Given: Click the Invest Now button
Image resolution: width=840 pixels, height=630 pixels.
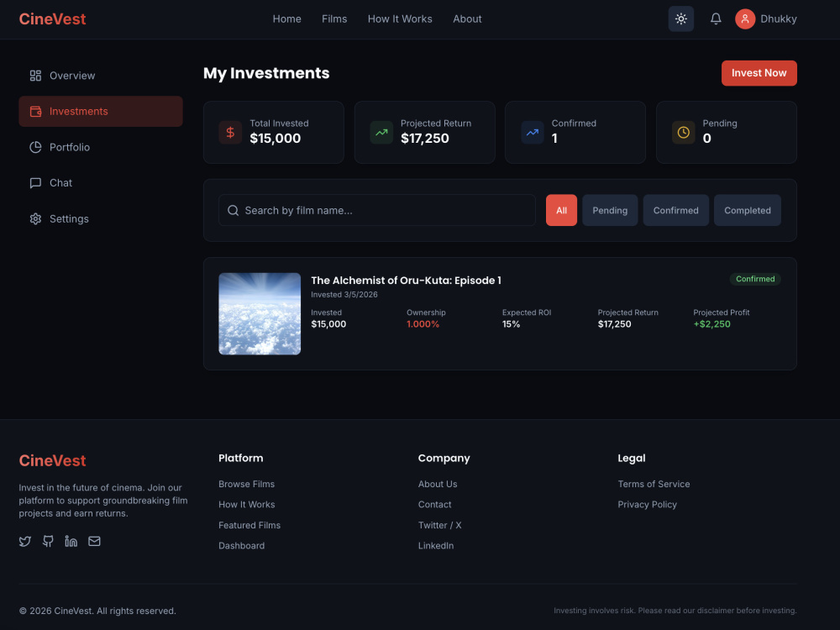Looking at the screenshot, I should 759,73.
